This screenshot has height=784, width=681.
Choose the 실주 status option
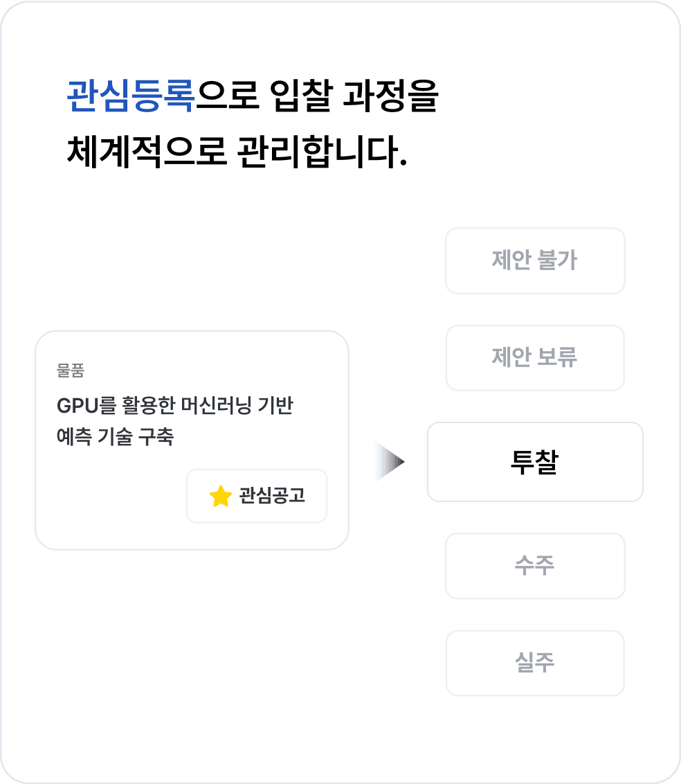(x=535, y=663)
